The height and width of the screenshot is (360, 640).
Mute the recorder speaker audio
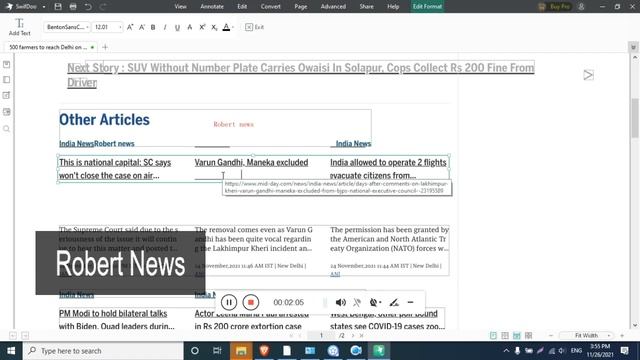coord(340,302)
